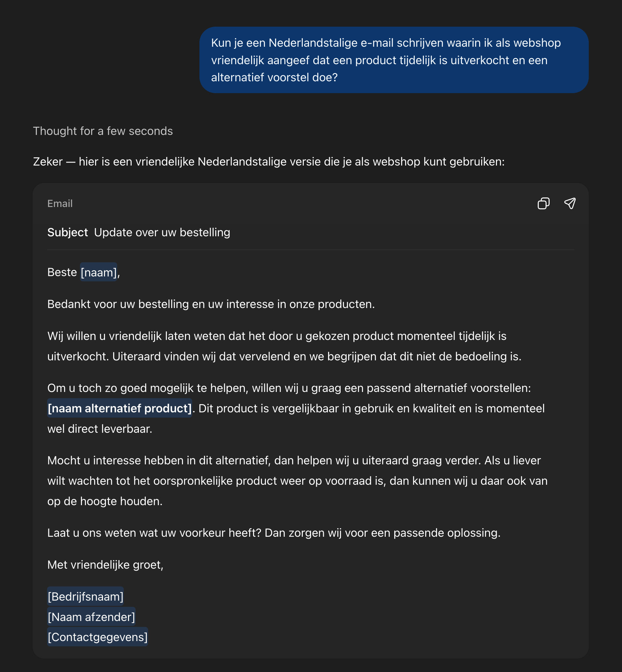Click the highlighted placeholder in 'Beste [naam],'
622x672 pixels.
[99, 272]
